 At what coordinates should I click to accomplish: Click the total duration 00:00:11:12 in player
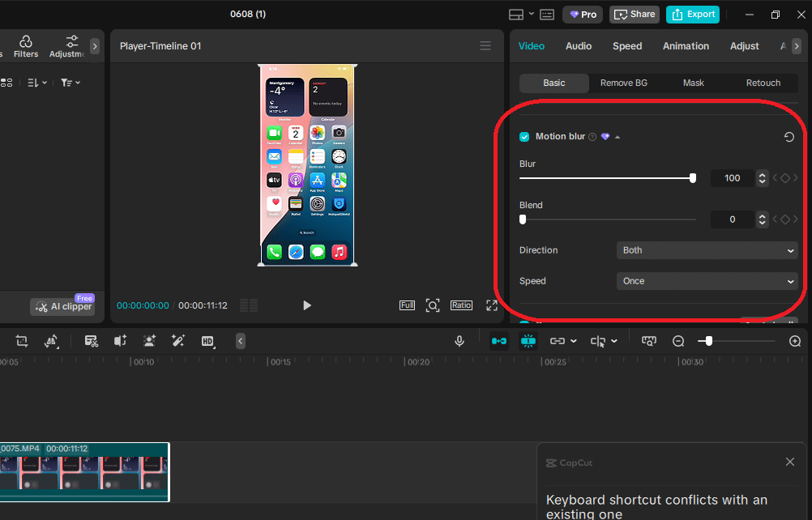click(x=203, y=305)
